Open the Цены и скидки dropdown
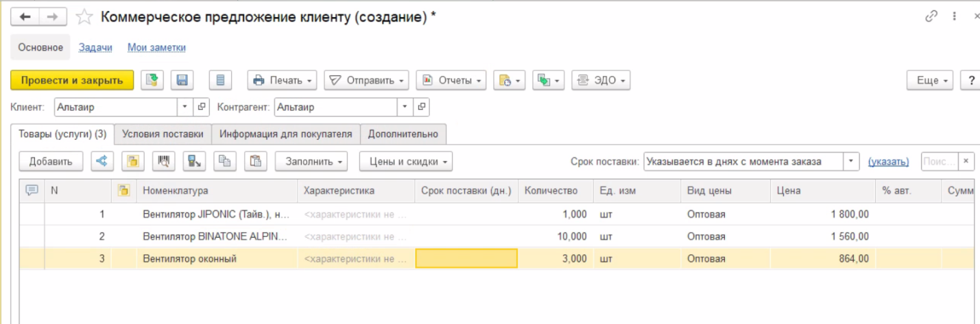 (x=405, y=162)
